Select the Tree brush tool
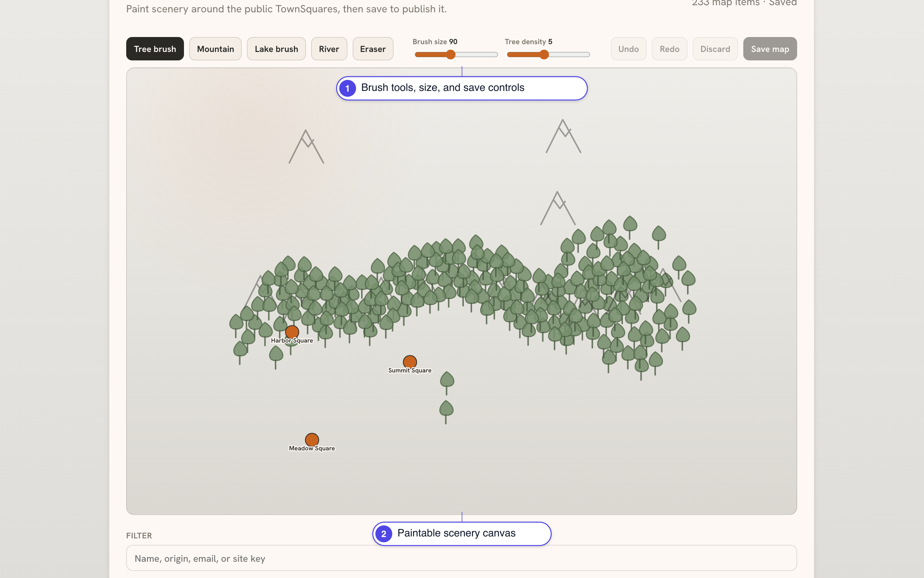The width and height of the screenshot is (924, 578). tap(155, 49)
